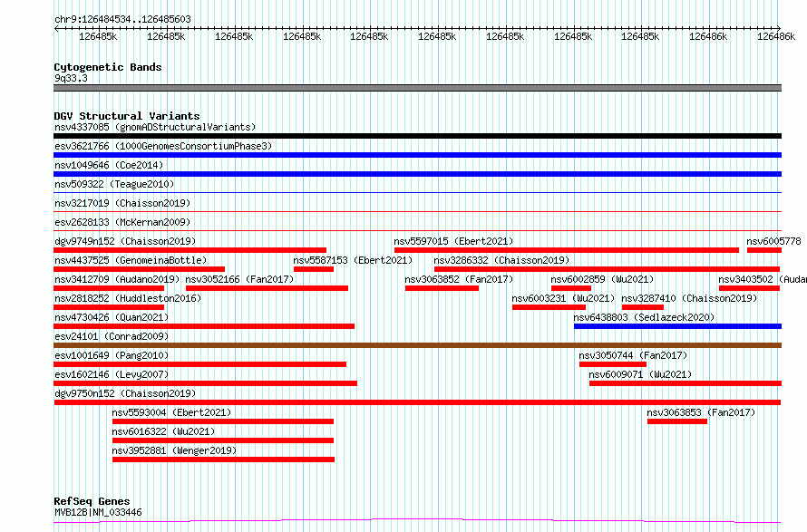
Task: Click the blue nsv6438803 variant bar
Action: [x=678, y=326]
